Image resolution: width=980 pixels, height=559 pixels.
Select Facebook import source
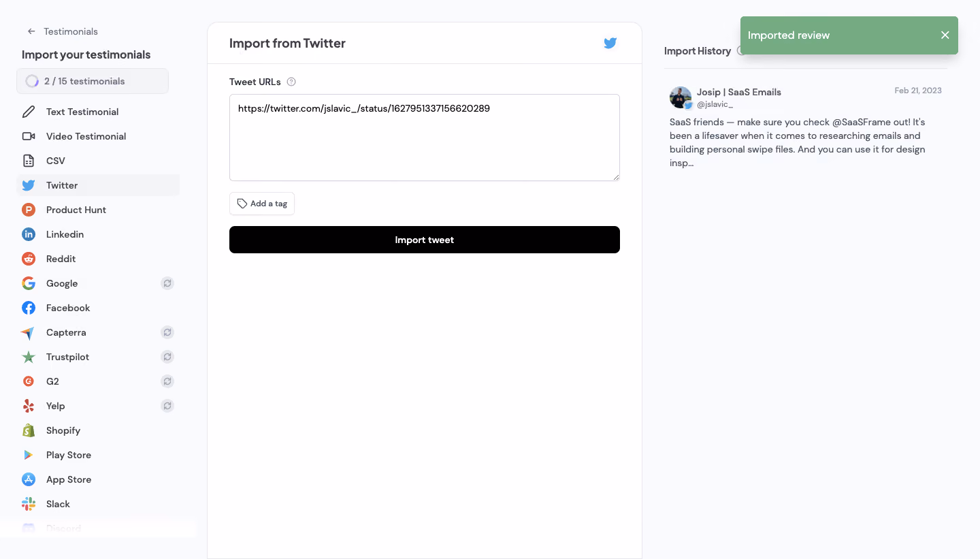[x=98, y=308]
